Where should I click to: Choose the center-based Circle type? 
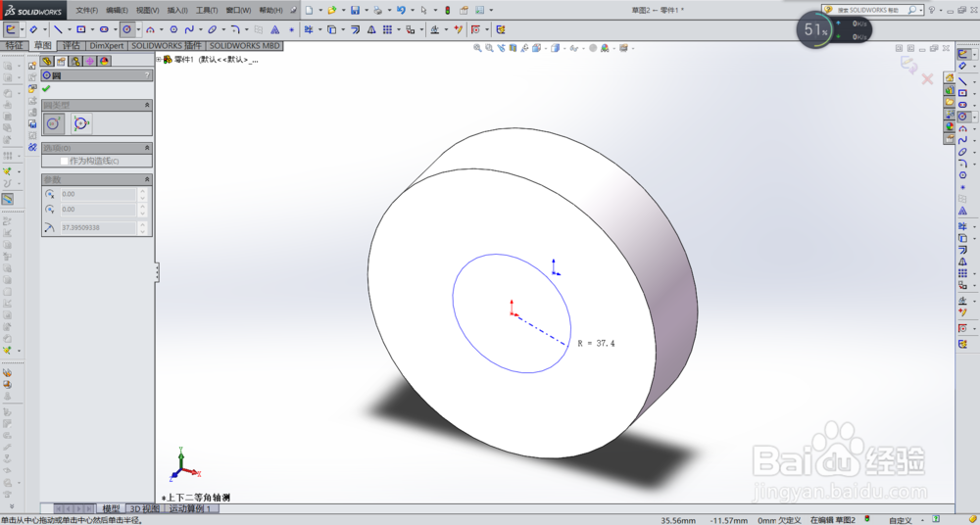(x=54, y=123)
